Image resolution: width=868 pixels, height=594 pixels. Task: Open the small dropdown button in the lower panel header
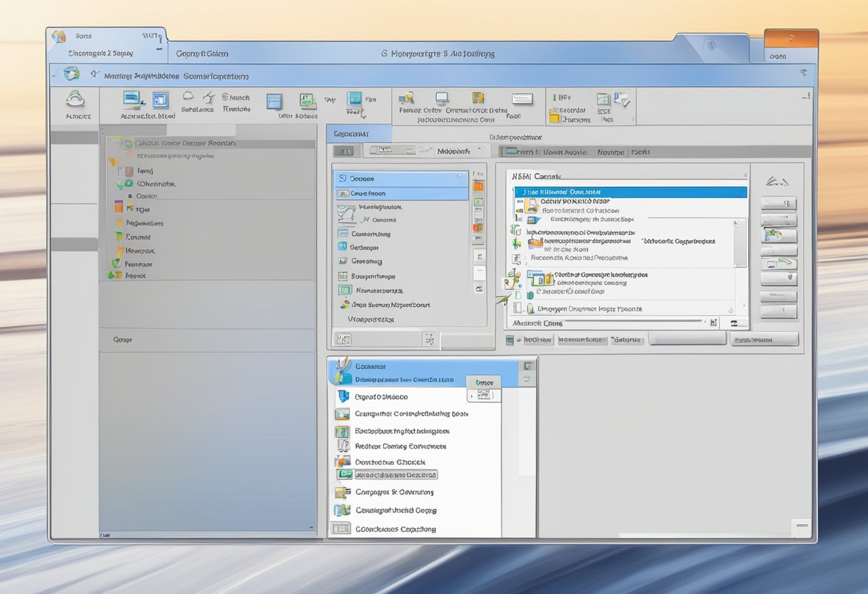tap(483, 382)
